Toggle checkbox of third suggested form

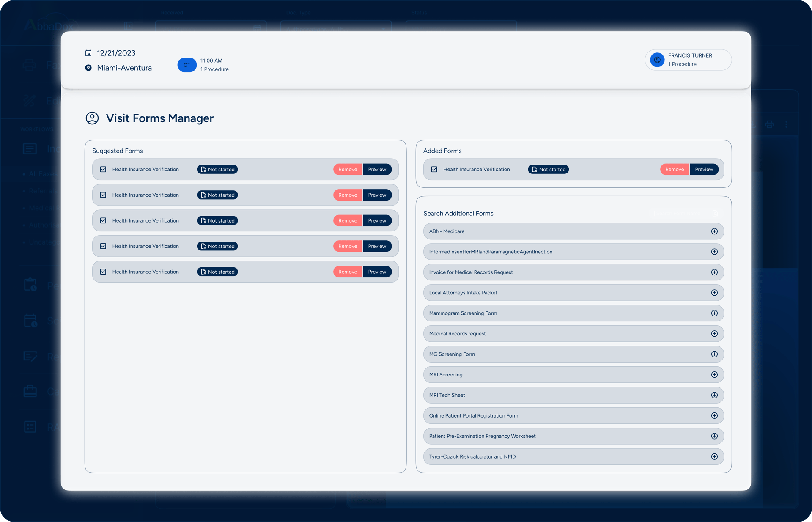[x=103, y=221]
